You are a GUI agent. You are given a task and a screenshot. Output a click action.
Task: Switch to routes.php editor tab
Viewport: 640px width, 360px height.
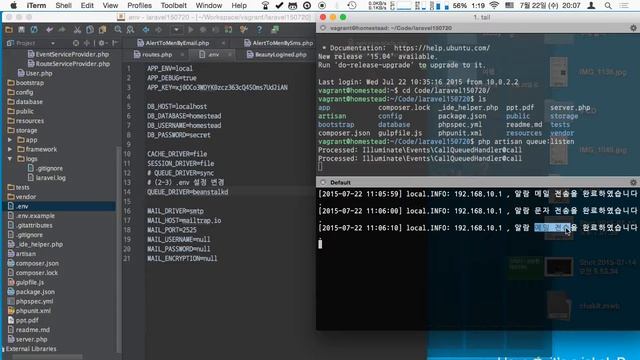tap(153, 54)
